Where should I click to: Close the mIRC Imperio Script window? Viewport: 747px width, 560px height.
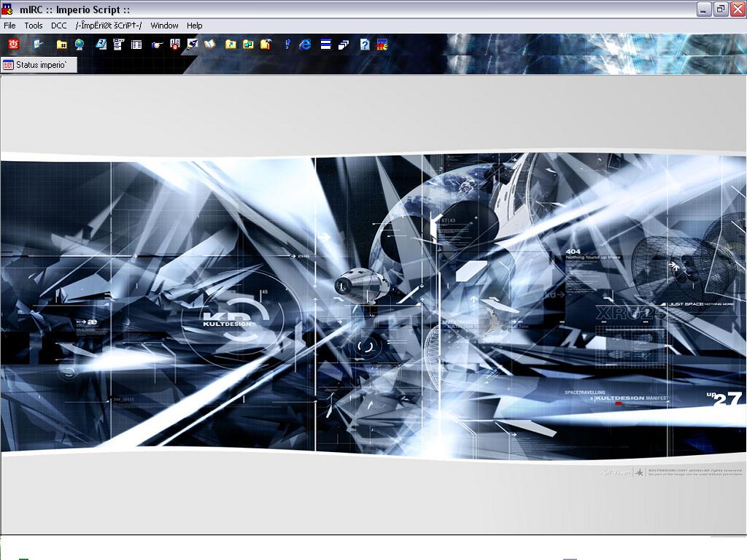click(738, 9)
